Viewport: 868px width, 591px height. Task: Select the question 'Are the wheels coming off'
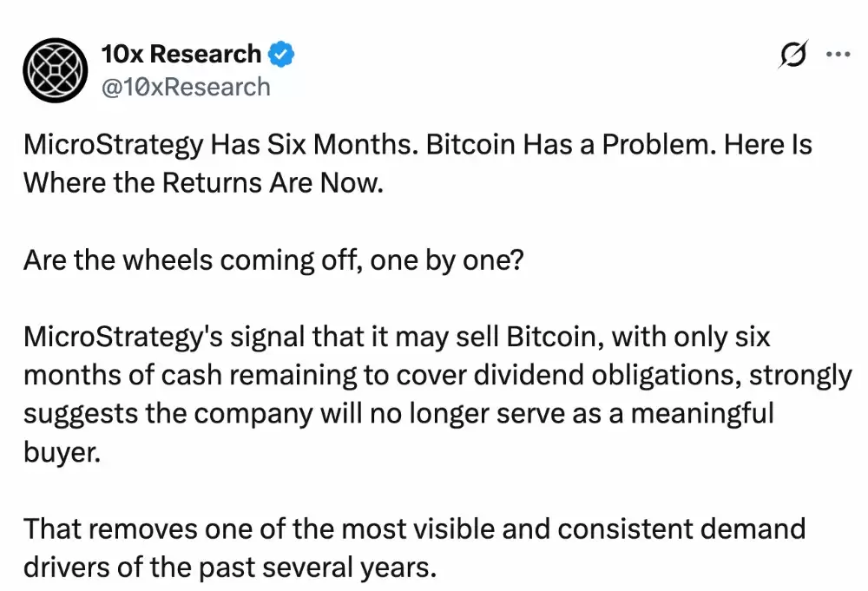pos(273,260)
